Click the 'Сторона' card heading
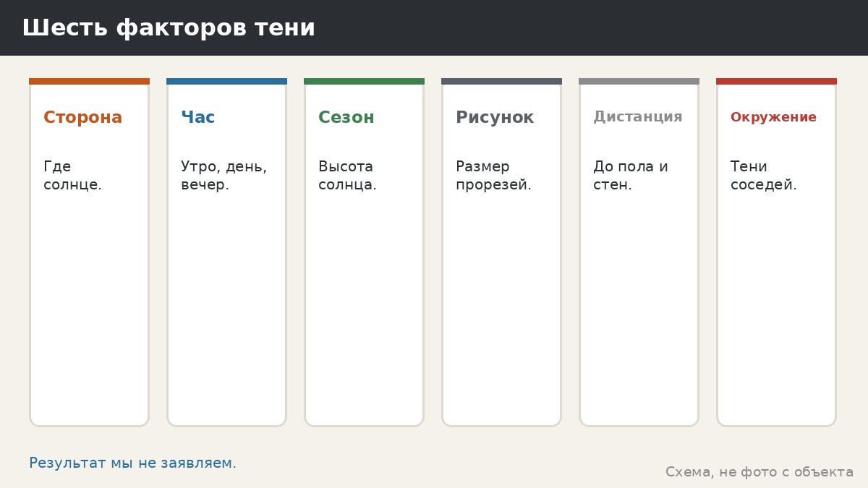Viewport: 868px width, 488px height. (82, 117)
